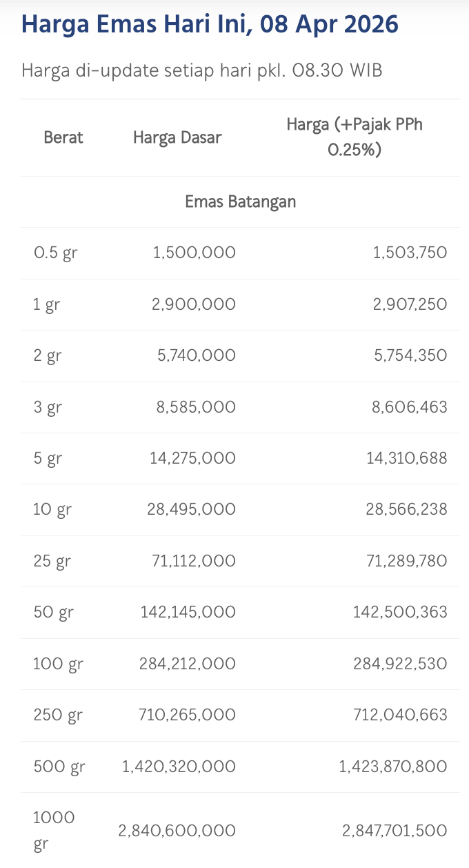Select the 25 gr weight cell

pyautogui.click(x=52, y=561)
